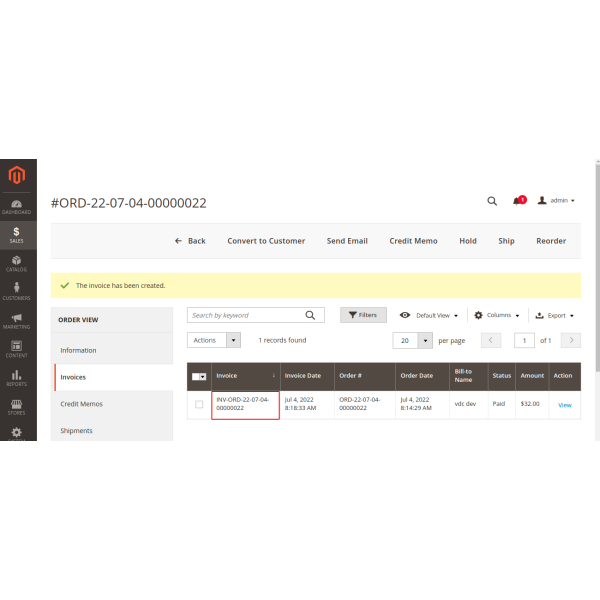This screenshot has height=600, width=600.
Task: Click the Magento logo icon
Action: click(x=16, y=177)
